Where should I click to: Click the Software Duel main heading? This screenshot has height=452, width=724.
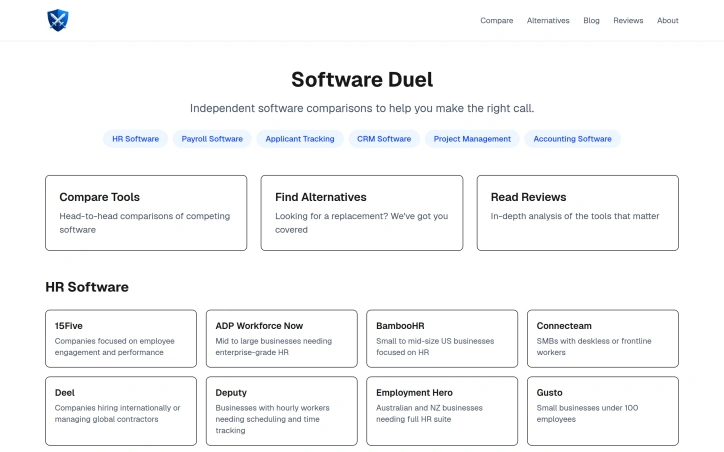(x=362, y=79)
